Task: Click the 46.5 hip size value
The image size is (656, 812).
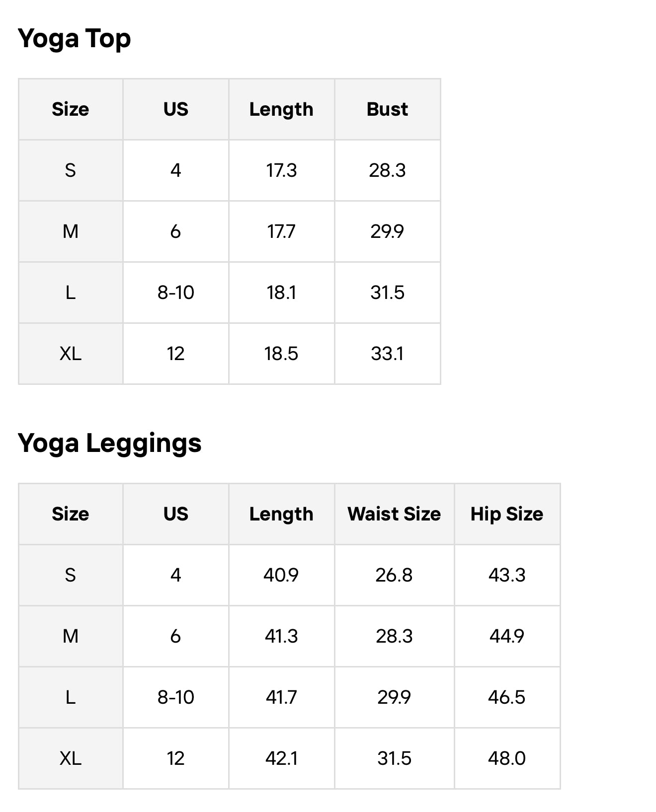Action: point(506,697)
